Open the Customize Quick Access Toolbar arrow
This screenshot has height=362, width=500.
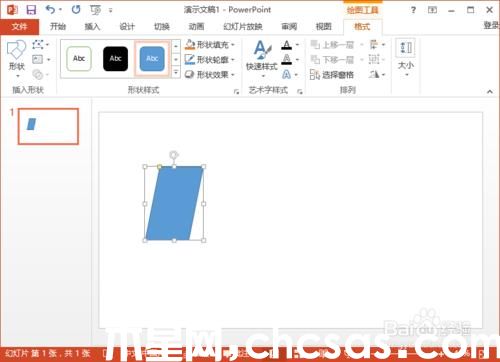(110, 11)
